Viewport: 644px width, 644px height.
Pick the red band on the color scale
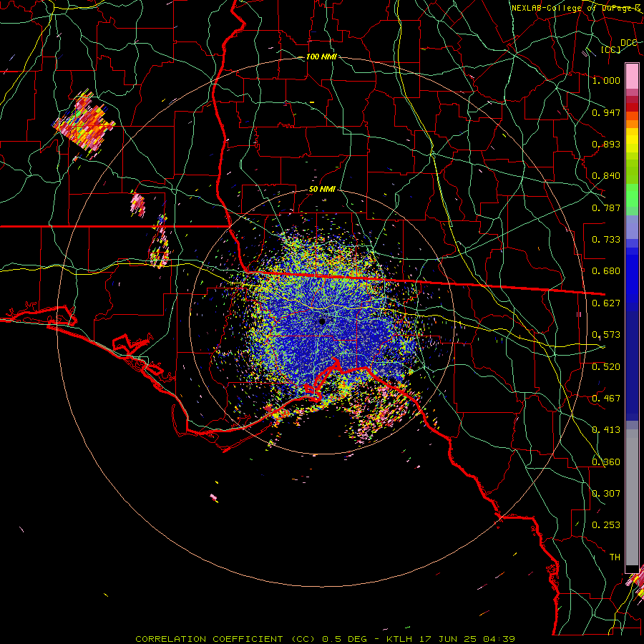pos(632,107)
